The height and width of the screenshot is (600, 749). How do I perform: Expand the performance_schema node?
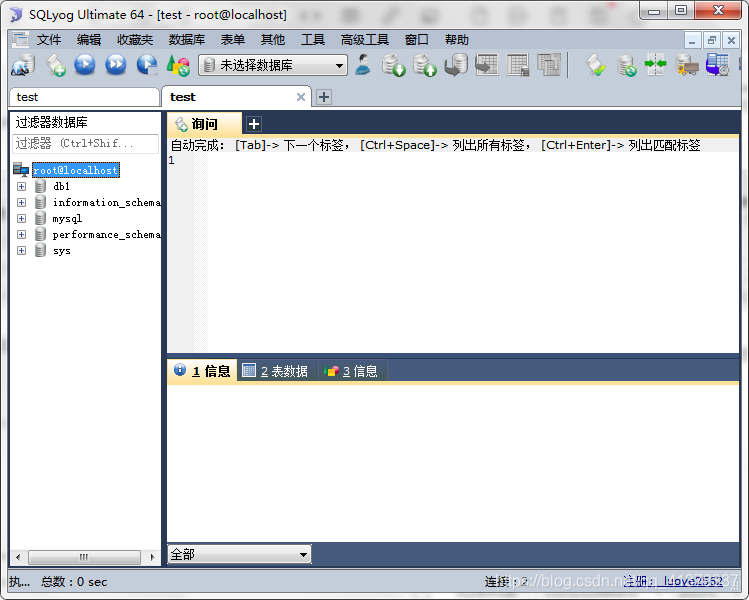click(x=21, y=234)
